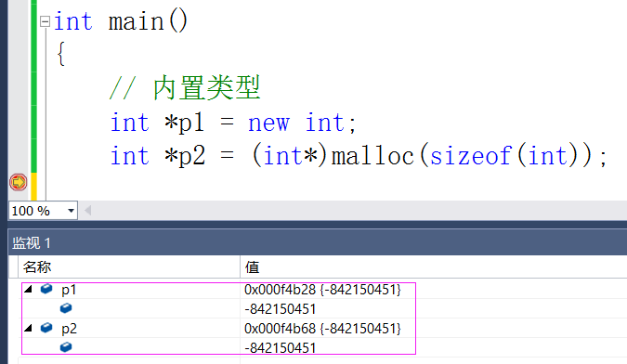Click the 监视 1 panel title
Image resolution: width=627 pixels, height=364 pixels.
pyautogui.click(x=32, y=243)
